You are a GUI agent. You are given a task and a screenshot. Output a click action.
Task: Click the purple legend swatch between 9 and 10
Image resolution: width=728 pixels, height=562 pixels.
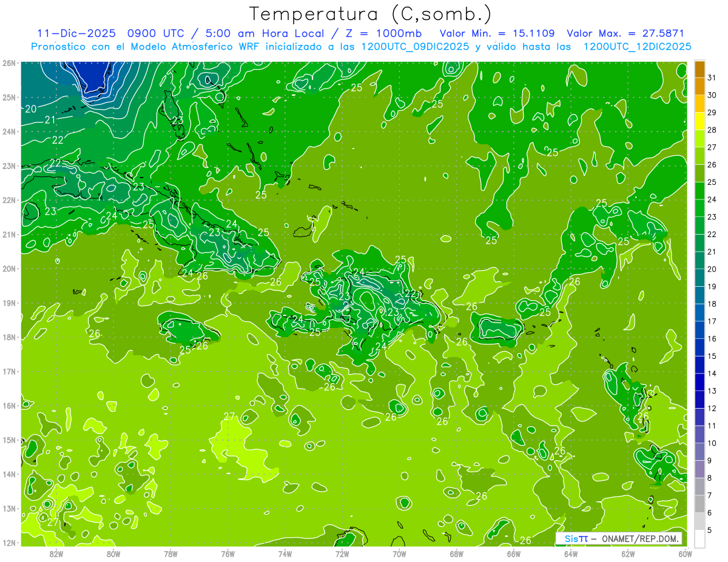(699, 452)
